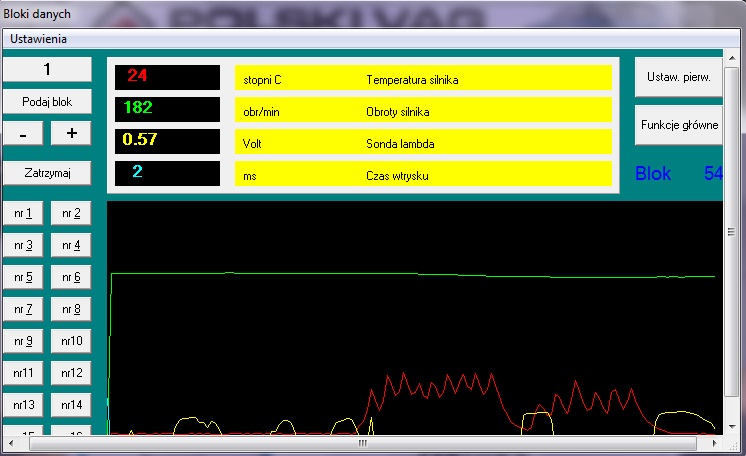Image resolution: width=746 pixels, height=456 pixels.
Task: Select block nr 2
Action: (x=71, y=213)
